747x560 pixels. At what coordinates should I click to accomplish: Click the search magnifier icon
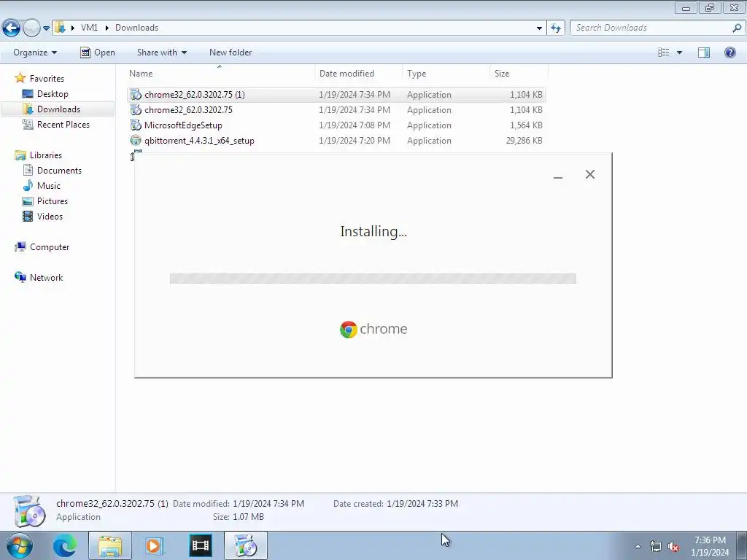pyautogui.click(x=737, y=28)
